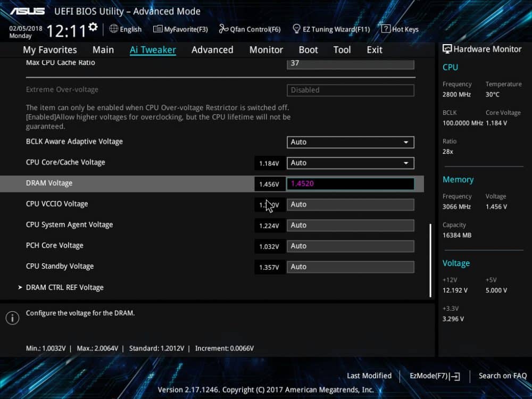Viewport: 532px width, 399px height.
Task: Expand the DRAM CTRL REF Voltage submenu
Action: coord(64,287)
